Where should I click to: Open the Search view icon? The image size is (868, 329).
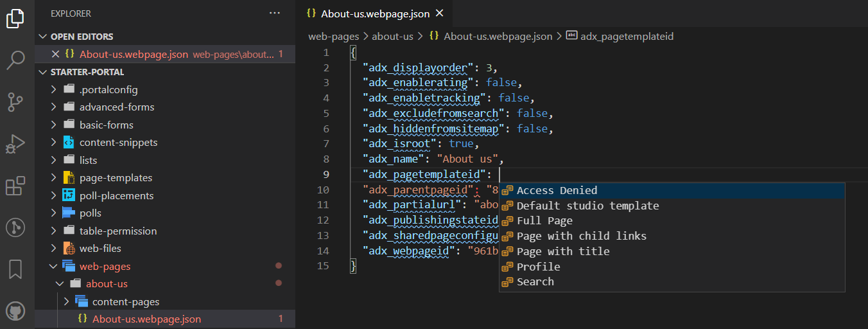pos(16,60)
